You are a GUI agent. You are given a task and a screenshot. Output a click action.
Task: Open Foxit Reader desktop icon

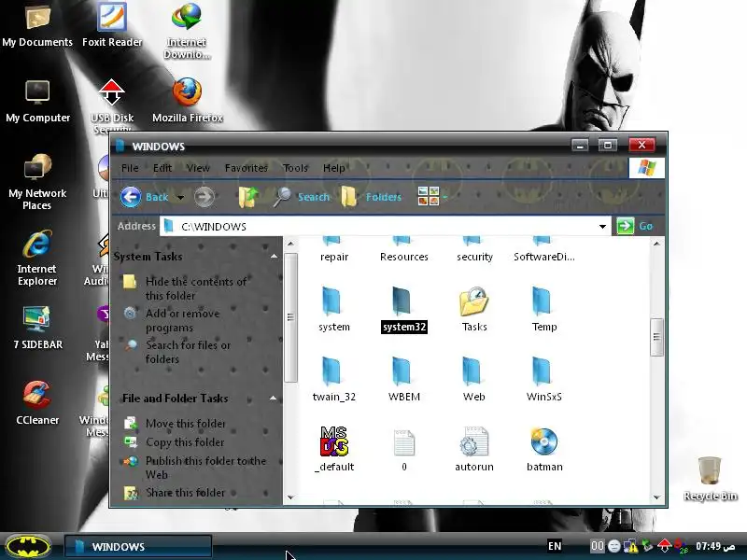click(112, 26)
